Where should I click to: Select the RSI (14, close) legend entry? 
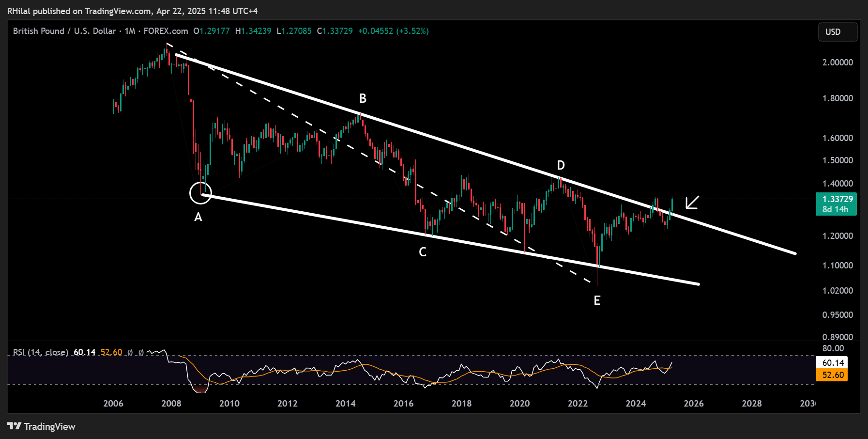click(x=40, y=352)
